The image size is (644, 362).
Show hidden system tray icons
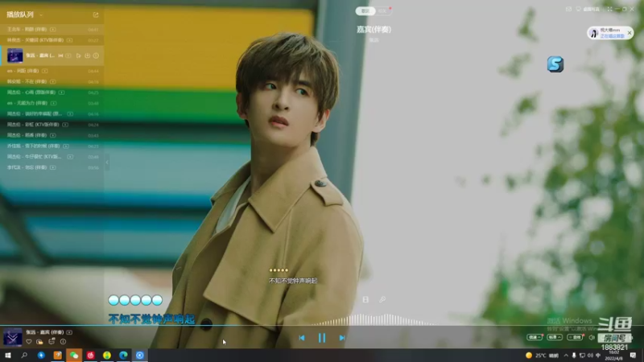(566, 356)
